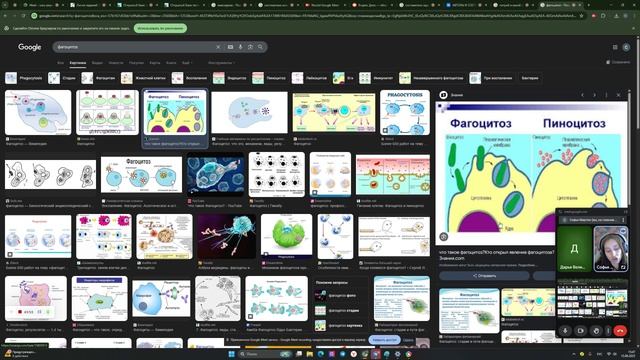The height and width of the screenshot is (360, 640).
Task: Open Yandex browser from the taskbar
Action: pyautogui.click(x=353, y=354)
